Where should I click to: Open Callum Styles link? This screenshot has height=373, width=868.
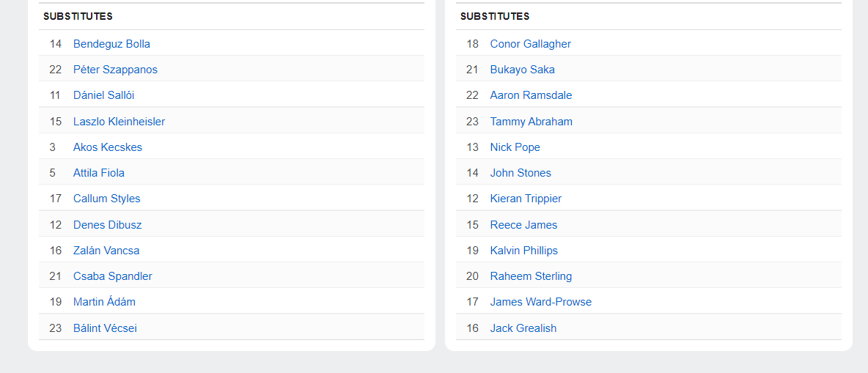[106, 199]
